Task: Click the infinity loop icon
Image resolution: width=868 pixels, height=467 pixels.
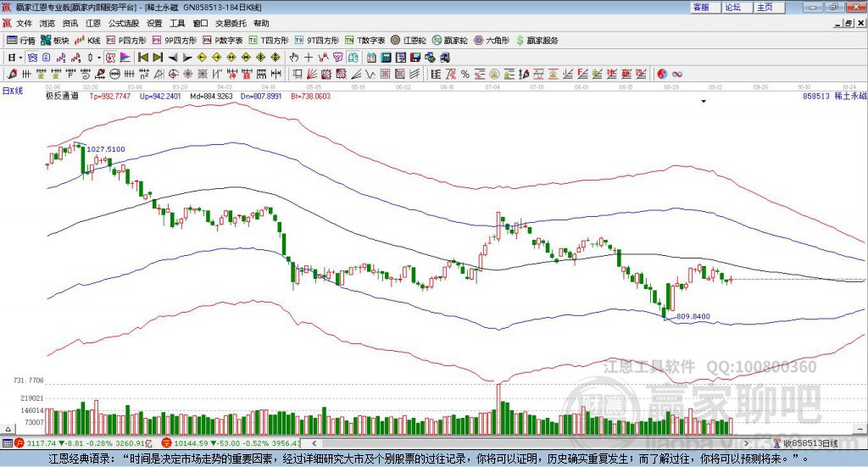Action: tap(677, 74)
